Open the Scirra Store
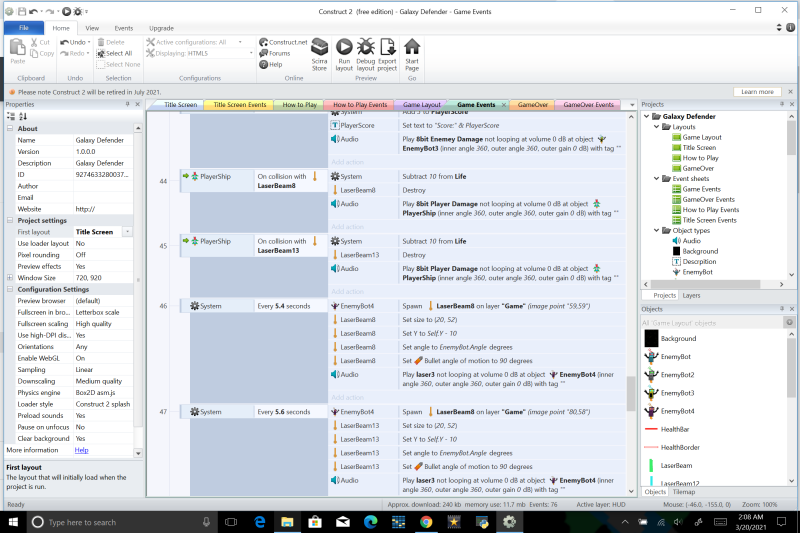The height and width of the screenshot is (533, 800). 319,55
